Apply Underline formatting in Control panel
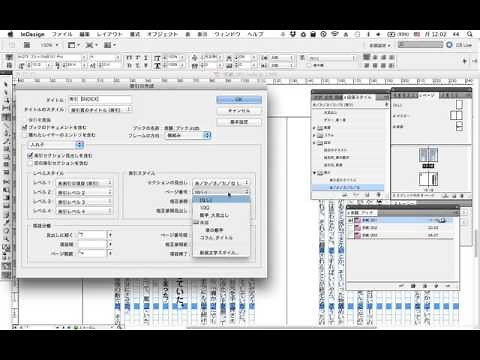Screen dimensions: 480x360 (x=146, y=58)
